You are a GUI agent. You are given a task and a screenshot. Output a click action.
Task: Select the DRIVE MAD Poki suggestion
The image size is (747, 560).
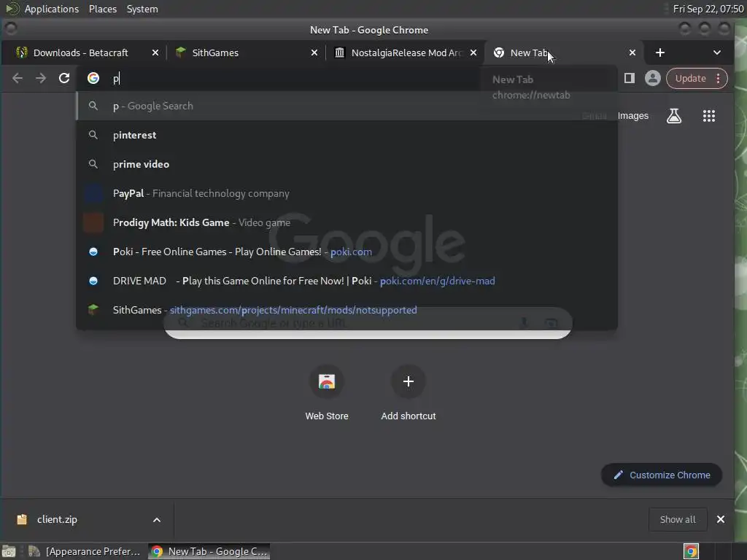[347, 281]
